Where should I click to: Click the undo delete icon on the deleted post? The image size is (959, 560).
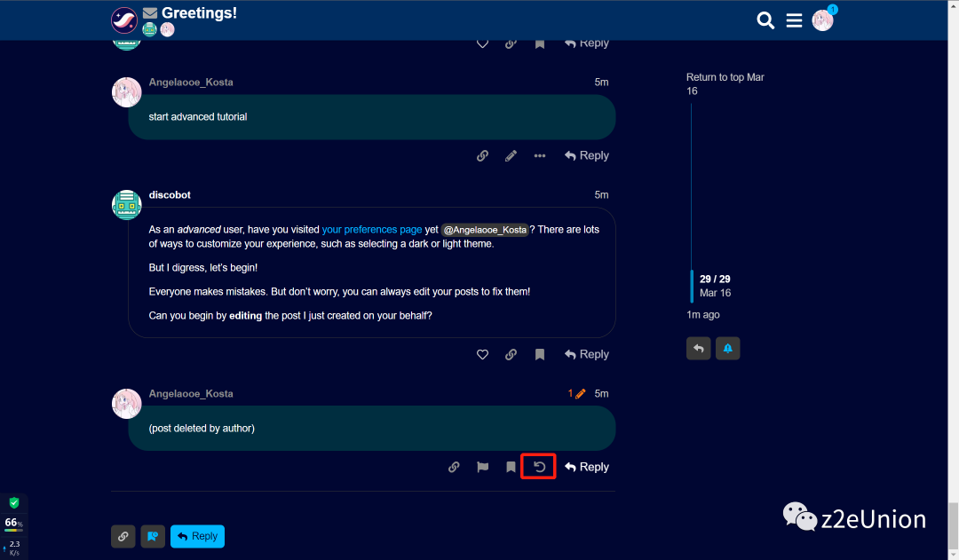pos(539,467)
